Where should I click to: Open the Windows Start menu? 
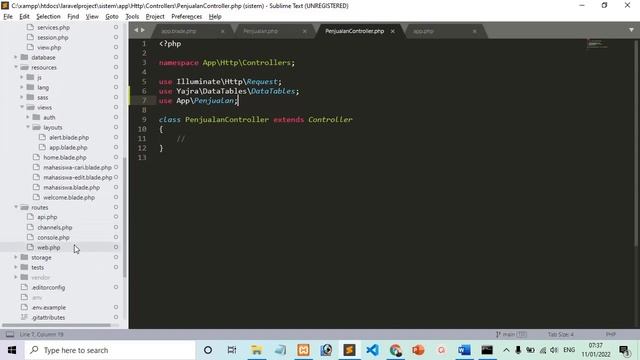[12, 350]
